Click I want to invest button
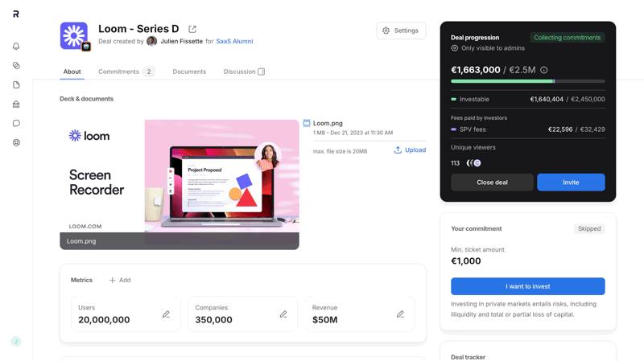 [528, 286]
